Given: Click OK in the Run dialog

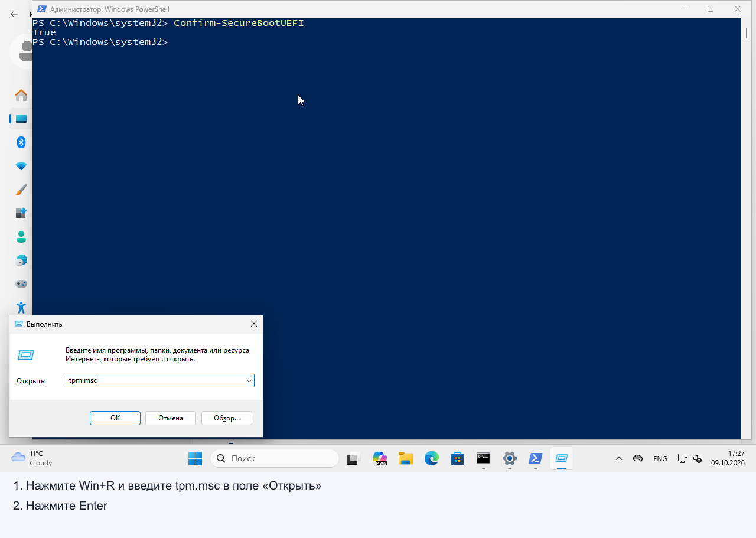Looking at the screenshot, I should (115, 418).
